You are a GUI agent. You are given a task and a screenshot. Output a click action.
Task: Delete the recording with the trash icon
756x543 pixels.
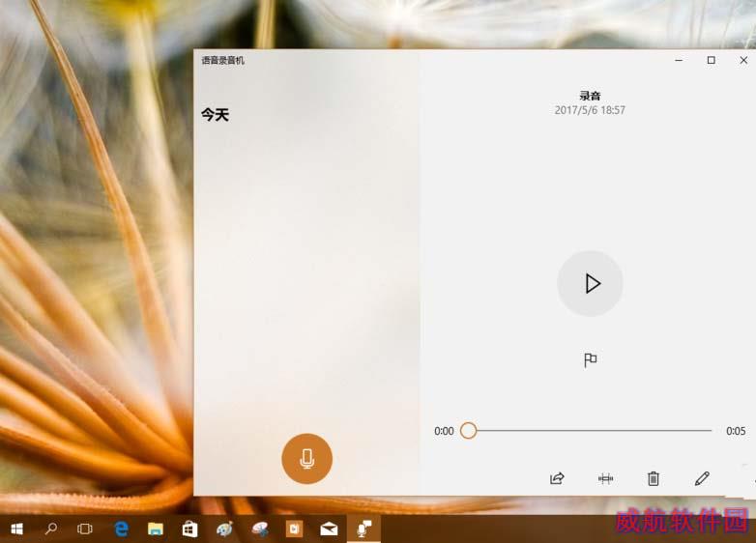[654, 478]
